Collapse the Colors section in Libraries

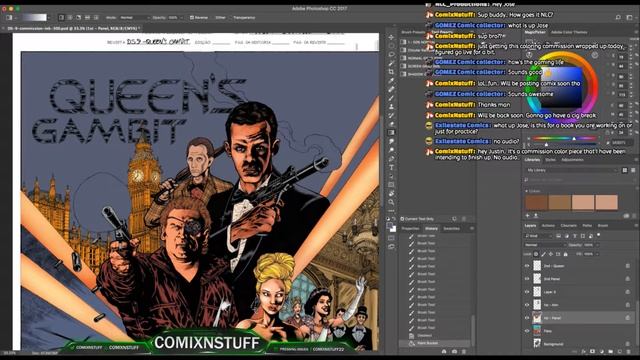tap(526, 191)
